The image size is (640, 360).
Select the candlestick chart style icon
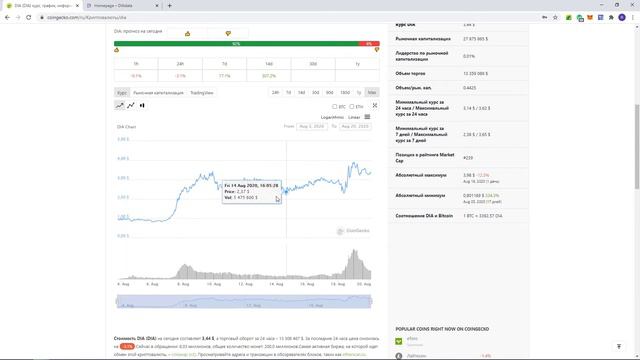(142, 105)
